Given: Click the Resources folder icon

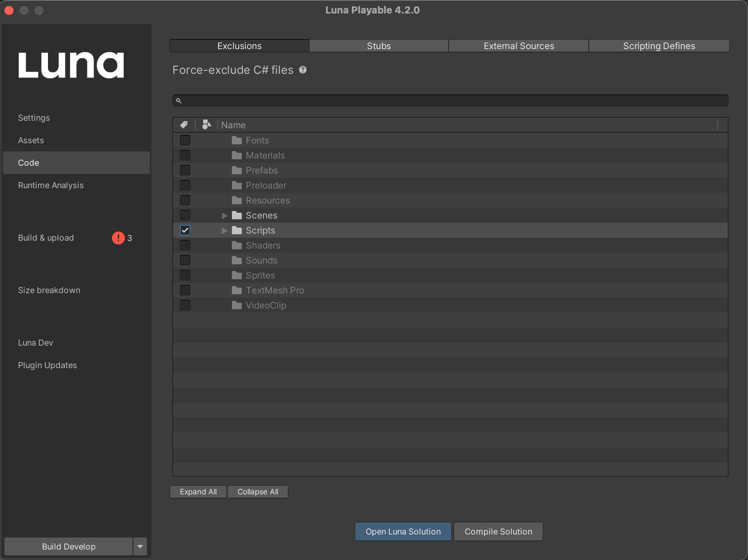Looking at the screenshot, I should [237, 201].
